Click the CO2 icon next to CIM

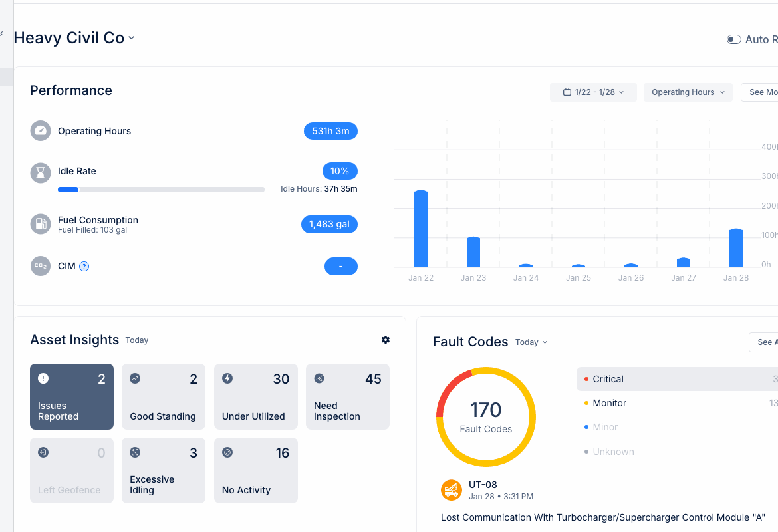click(41, 266)
